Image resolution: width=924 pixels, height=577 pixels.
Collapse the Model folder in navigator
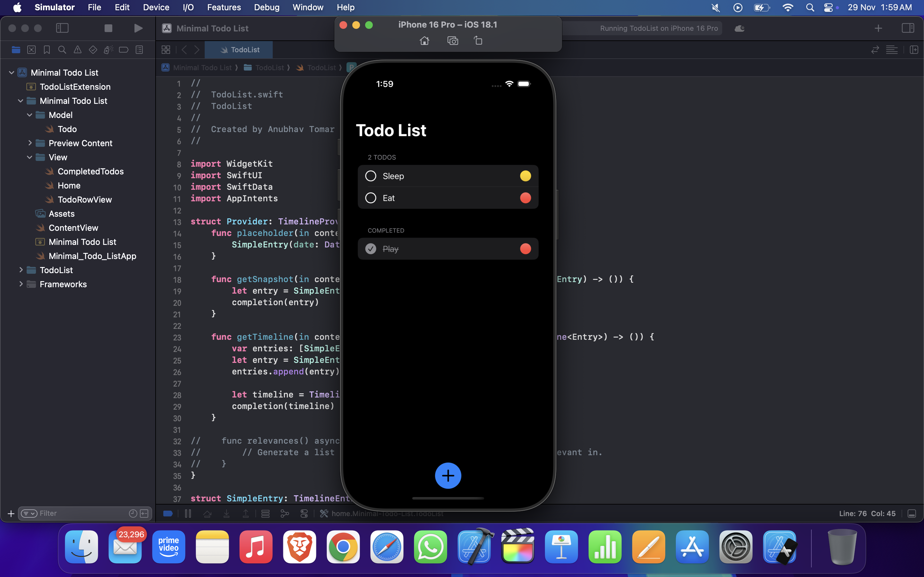(x=30, y=114)
